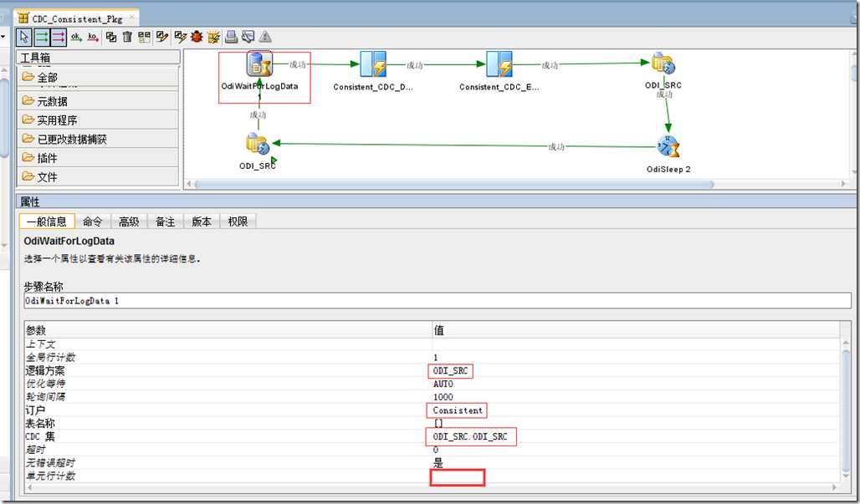
Task: Expand the 元数据 toolbox folder
Action: [x=98, y=101]
